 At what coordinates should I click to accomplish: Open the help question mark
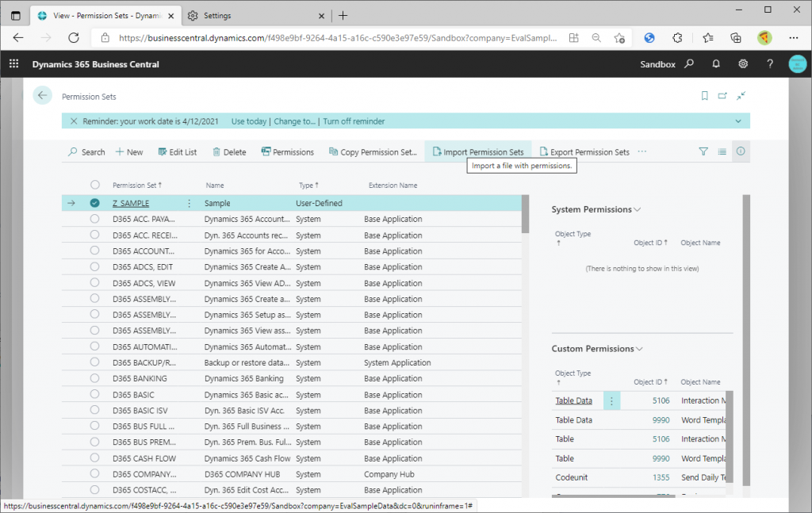[x=769, y=63]
